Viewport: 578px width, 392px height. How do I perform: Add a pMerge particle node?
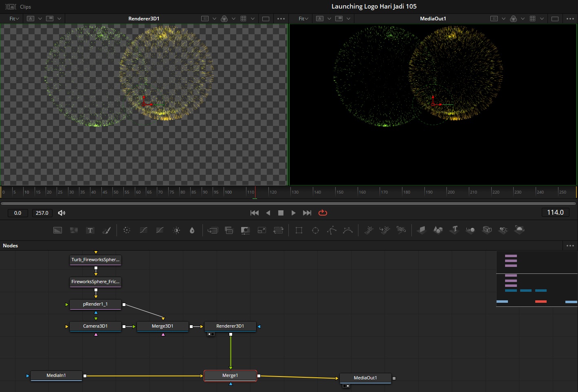(x=385, y=230)
